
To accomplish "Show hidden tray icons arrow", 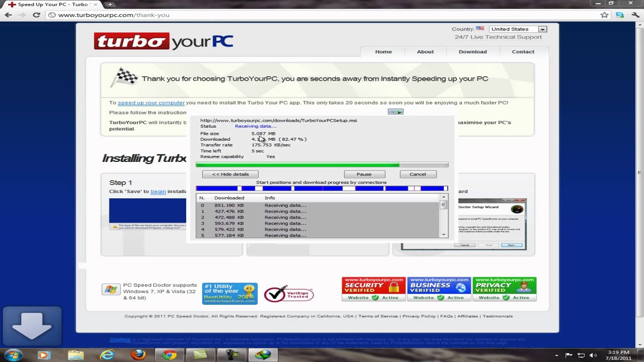I will 556,355.
